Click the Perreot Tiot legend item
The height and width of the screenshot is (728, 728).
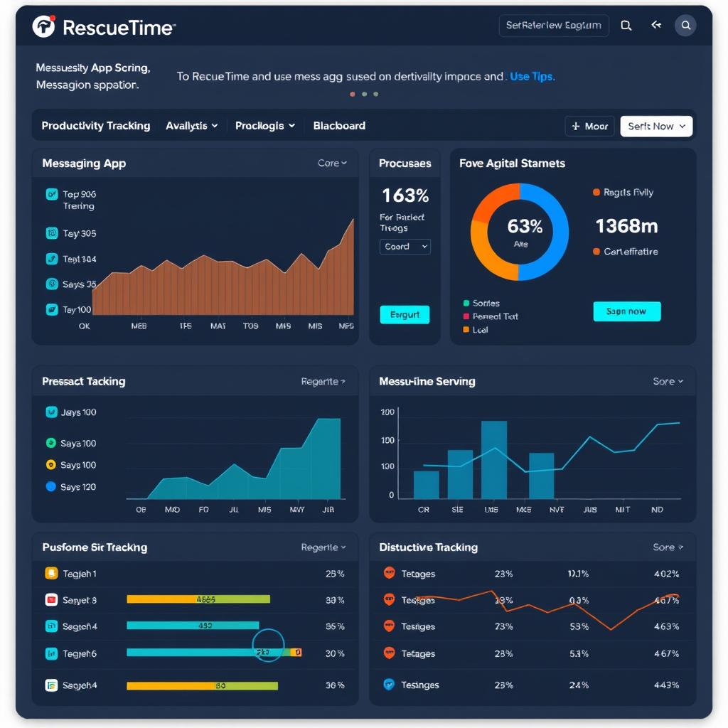click(491, 316)
